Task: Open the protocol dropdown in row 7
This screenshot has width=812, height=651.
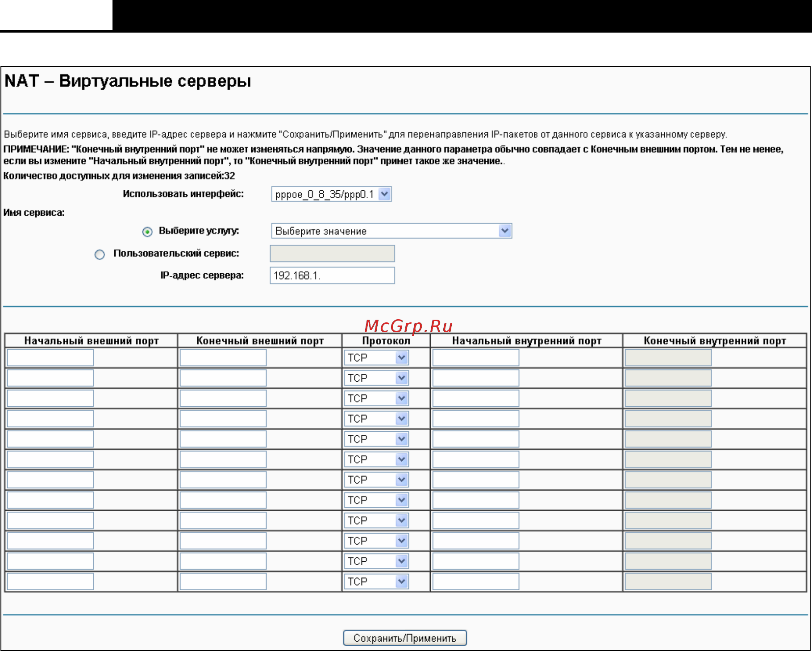Action: (376, 480)
